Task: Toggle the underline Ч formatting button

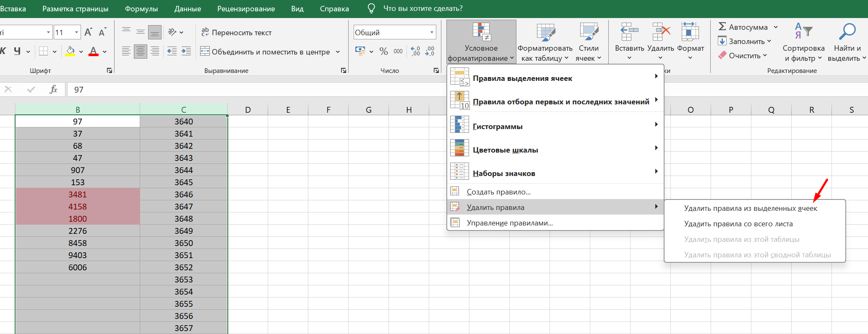Action: tap(17, 52)
